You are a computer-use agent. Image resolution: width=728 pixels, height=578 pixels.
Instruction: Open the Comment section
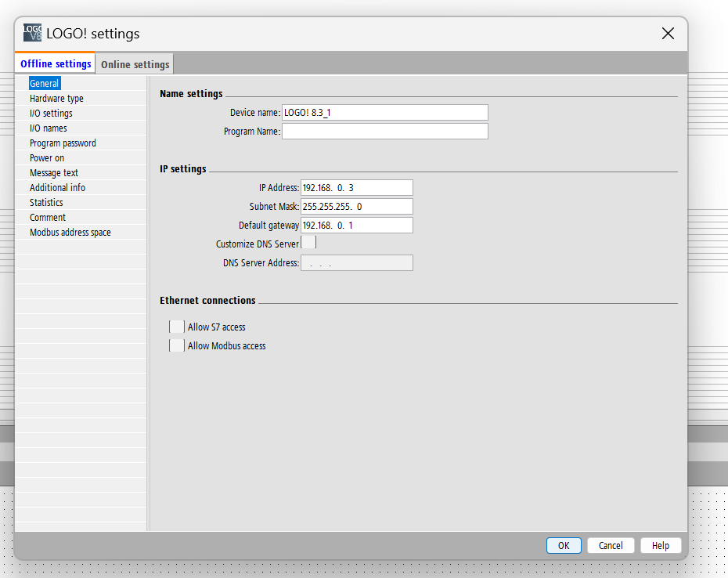(48, 217)
